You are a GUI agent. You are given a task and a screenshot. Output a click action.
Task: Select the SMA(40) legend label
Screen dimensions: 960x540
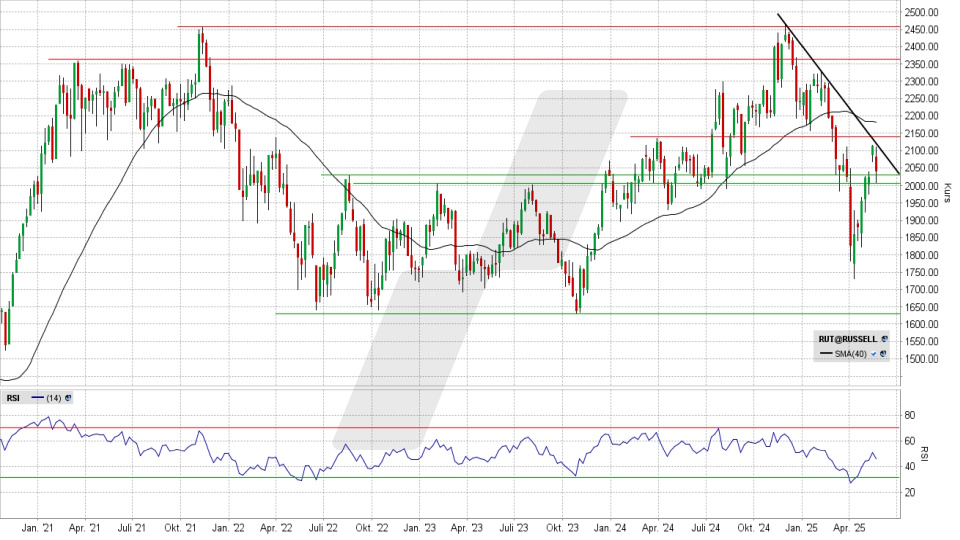pyautogui.click(x=851, y=354)
